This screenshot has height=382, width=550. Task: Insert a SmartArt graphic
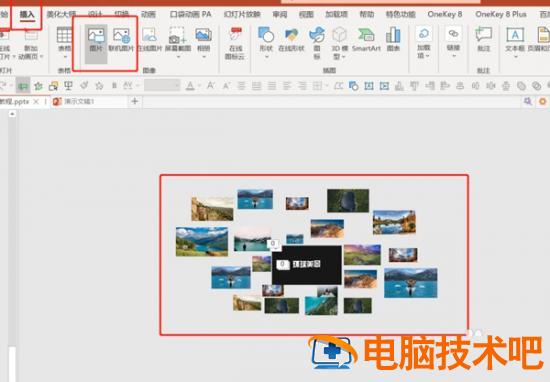(366, 40)
